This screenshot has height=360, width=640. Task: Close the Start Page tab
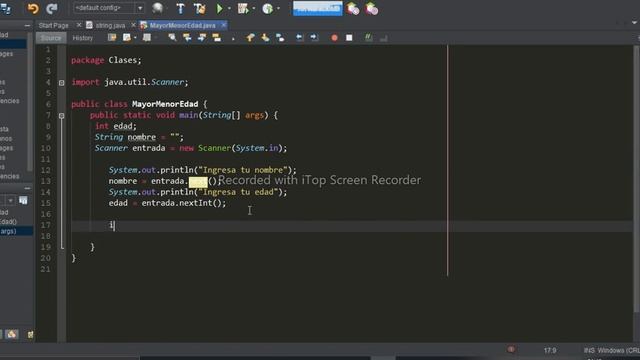click(x=79, y=25)
